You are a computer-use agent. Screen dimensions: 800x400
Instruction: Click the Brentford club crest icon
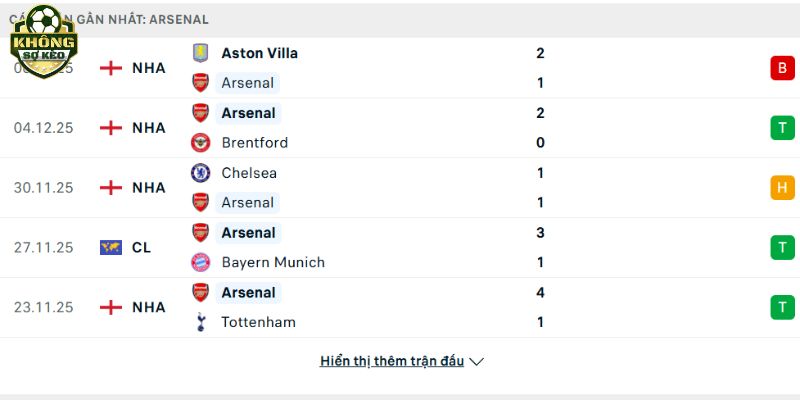pos(201,142)
